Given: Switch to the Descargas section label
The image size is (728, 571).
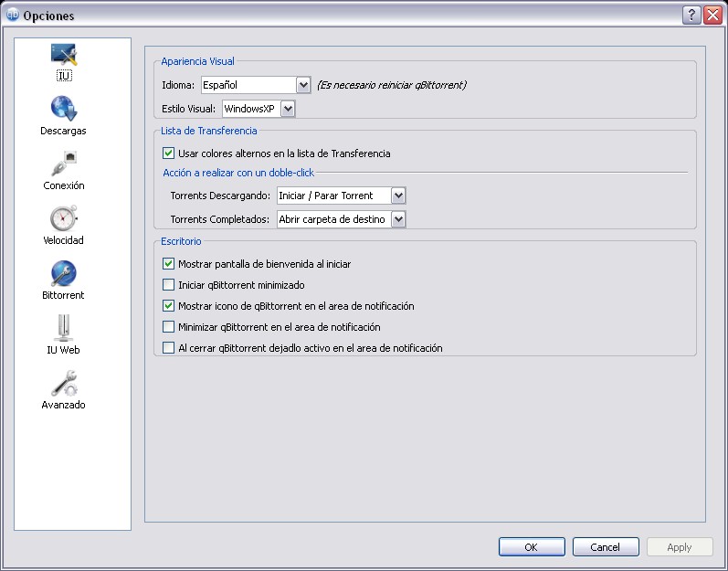Looking at the screenshot, I should click(x=63, y=131).
